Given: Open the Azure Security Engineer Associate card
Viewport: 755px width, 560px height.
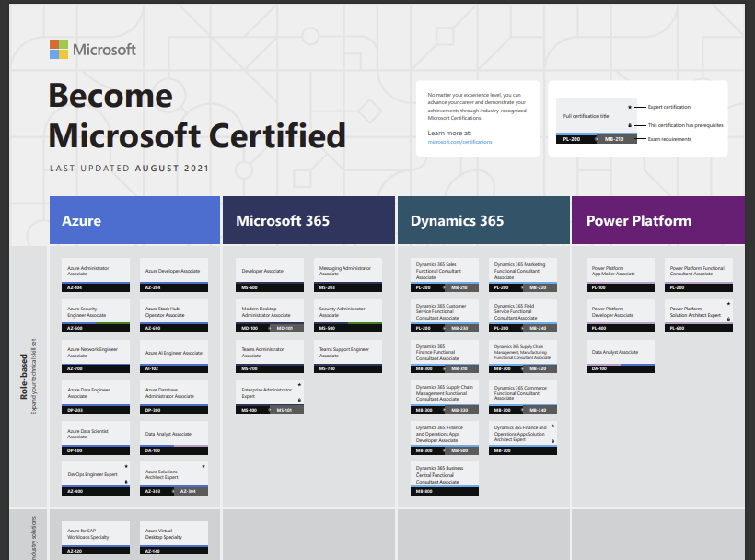Looking at the screenshot, I should 96,316.
